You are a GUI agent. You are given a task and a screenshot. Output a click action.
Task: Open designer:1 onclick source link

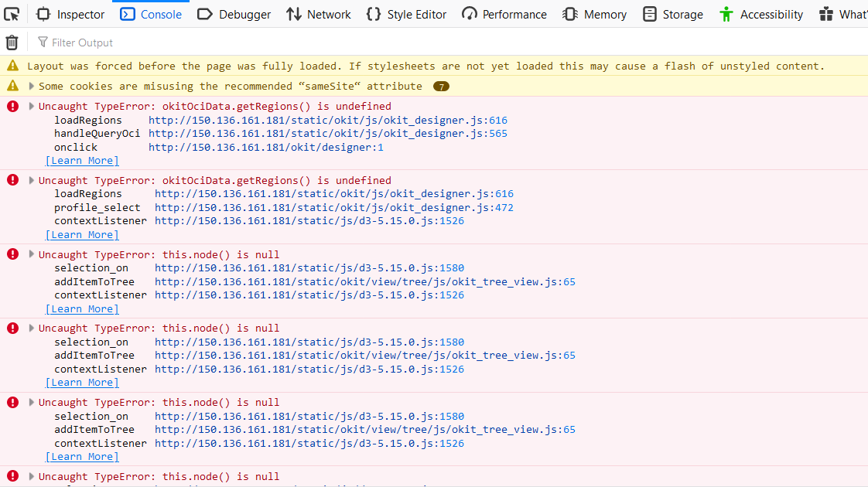pos(265,147)
